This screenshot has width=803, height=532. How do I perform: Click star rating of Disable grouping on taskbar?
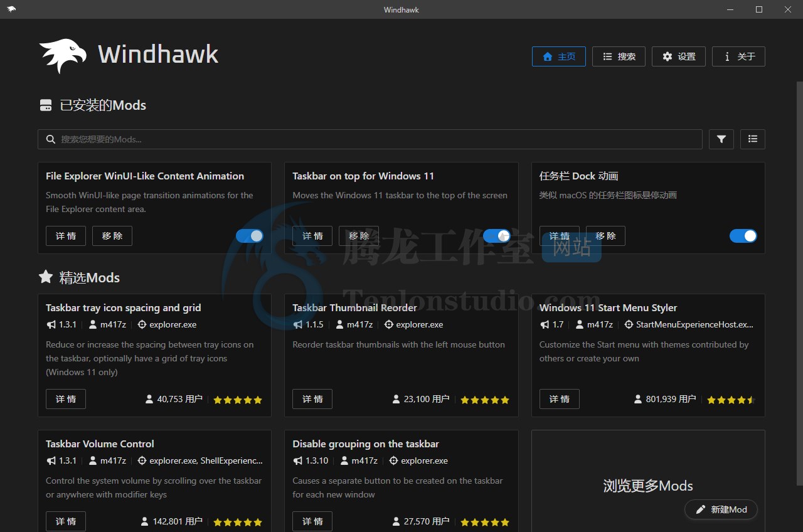coord(485,522)
